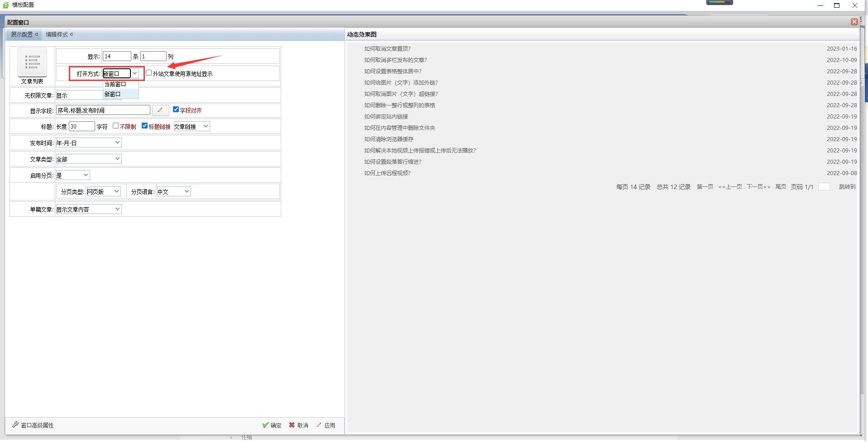The height and width of the screenshot is (442, 868).
Task: Click the 显示 article count input field
Action: pos(116,57)
